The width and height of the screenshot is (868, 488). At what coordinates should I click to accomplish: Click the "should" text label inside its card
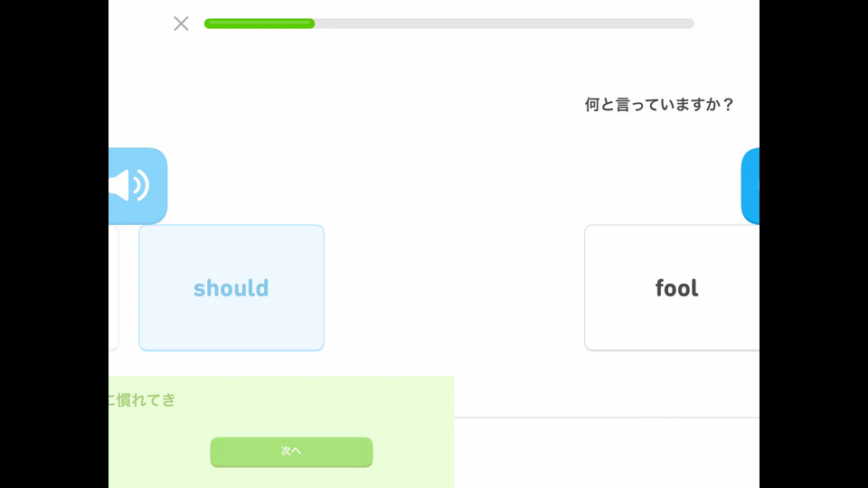231,288
